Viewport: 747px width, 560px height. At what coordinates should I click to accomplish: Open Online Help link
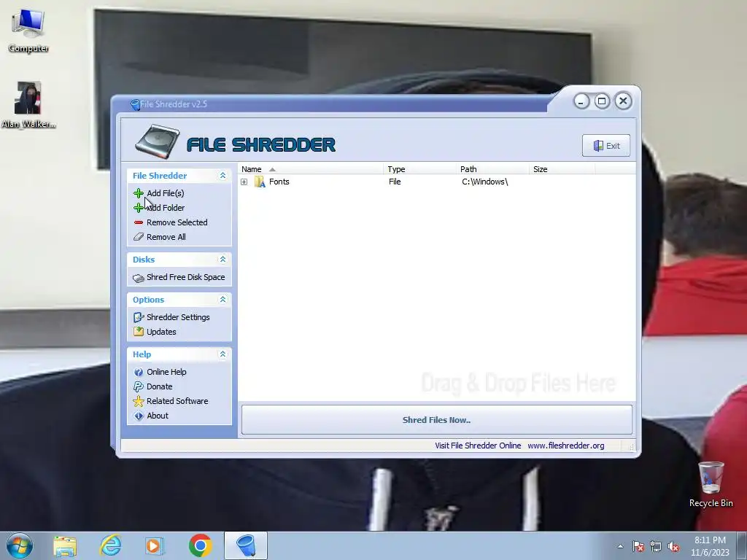166,372
